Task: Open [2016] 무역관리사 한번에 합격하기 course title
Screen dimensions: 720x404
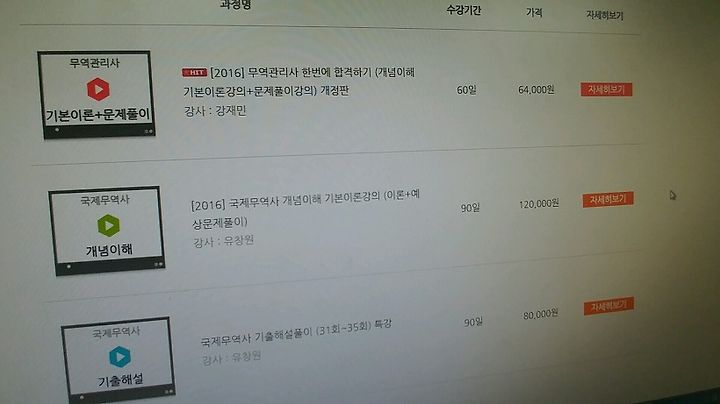Action: 299,82
